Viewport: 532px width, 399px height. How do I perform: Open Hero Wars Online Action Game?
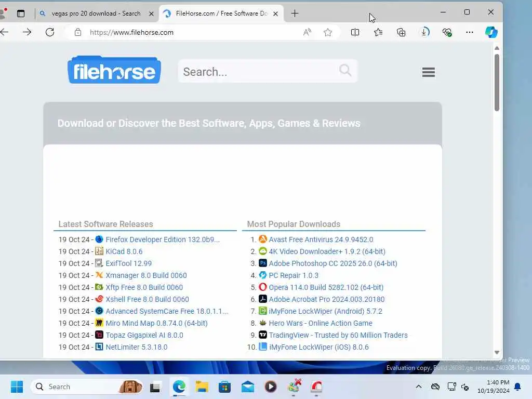click(321, 323)
